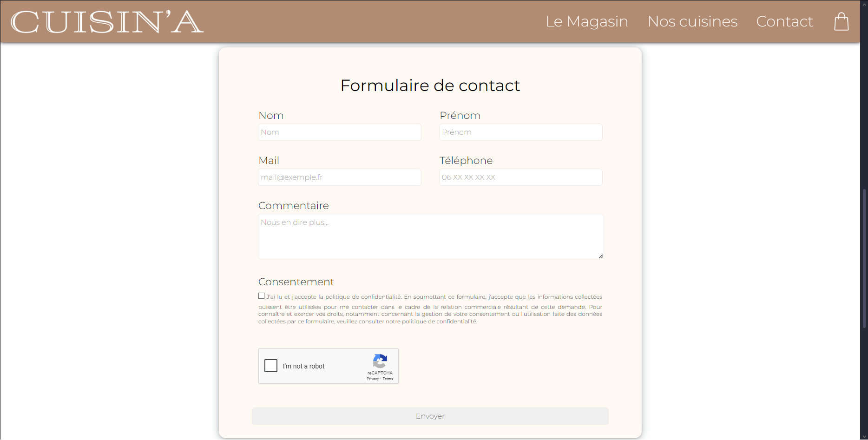Open the Contact menu item
The width and height of the screenshot is (868, 440).
click(784, 21)
